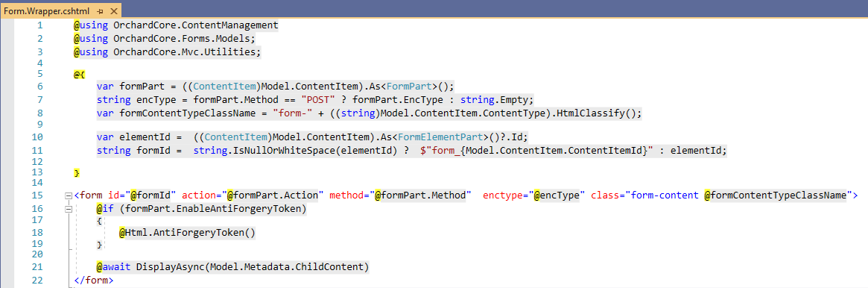
Task: Pin the Form.Wrapper.cshtml tab
Action: point(100,10)
